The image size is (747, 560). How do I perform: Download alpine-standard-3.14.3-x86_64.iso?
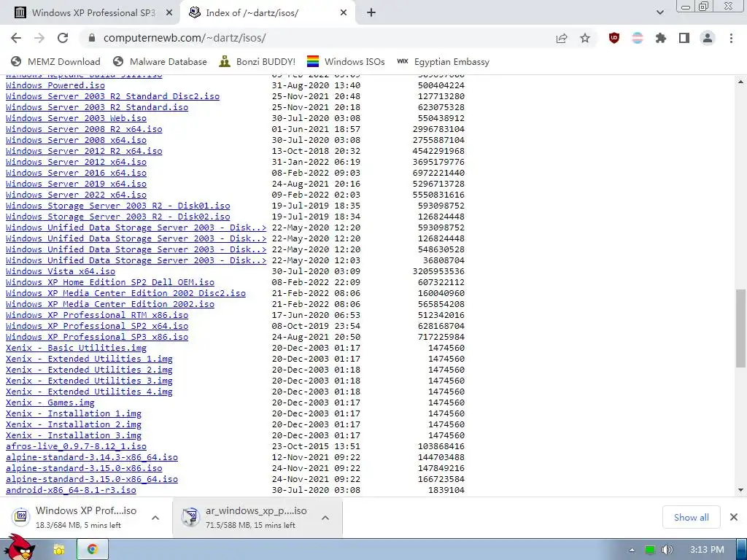pyautogui.click(x=92, y=458)
